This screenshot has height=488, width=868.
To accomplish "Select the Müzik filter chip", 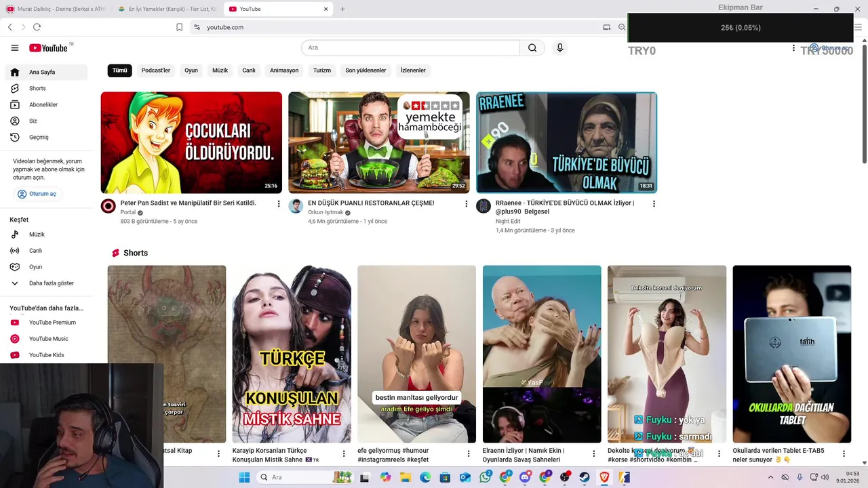I will [x=220, y=70].
